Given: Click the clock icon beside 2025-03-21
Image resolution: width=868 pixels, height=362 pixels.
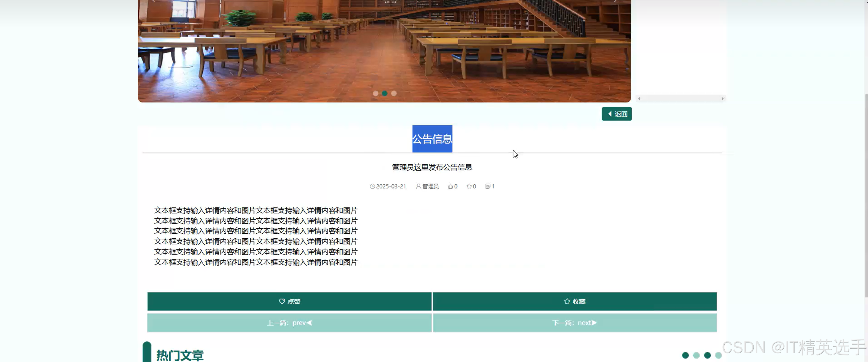Looking at the screenshot, I should (x=372, y=186).
